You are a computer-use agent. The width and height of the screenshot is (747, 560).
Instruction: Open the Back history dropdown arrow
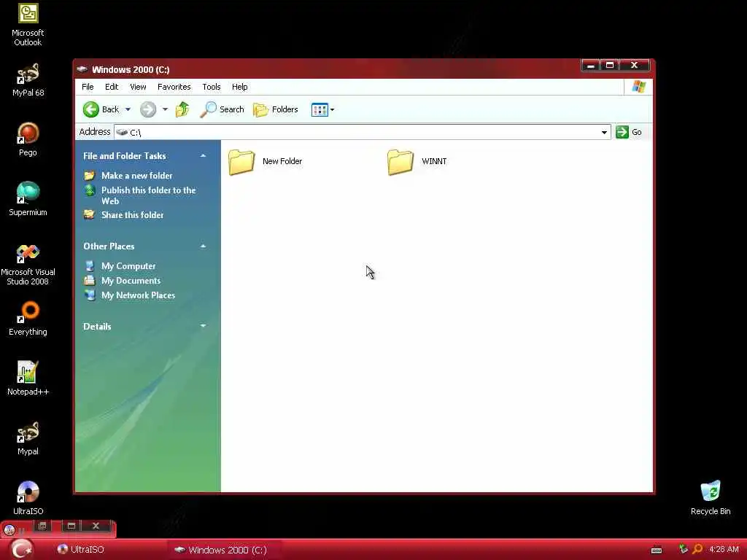click(128, 109)
